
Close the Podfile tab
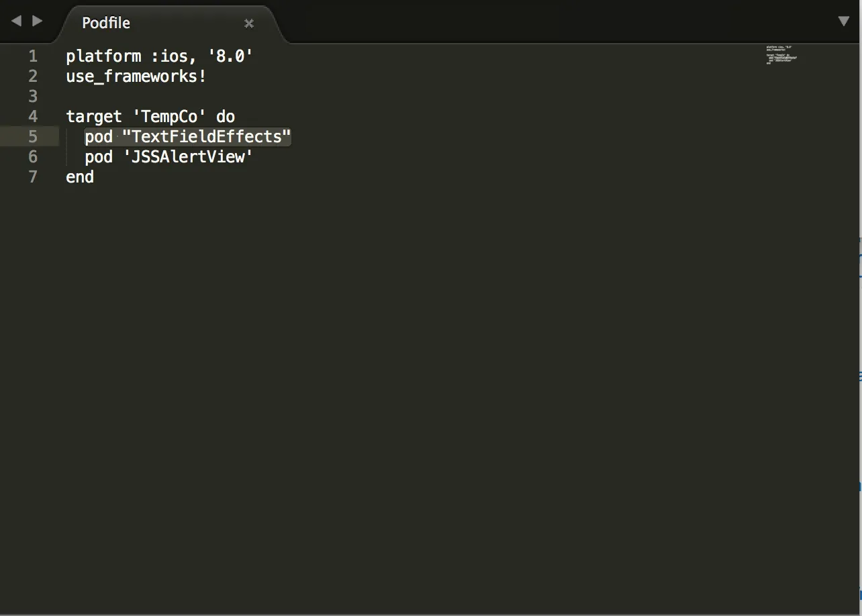click(x=249, y=23)
